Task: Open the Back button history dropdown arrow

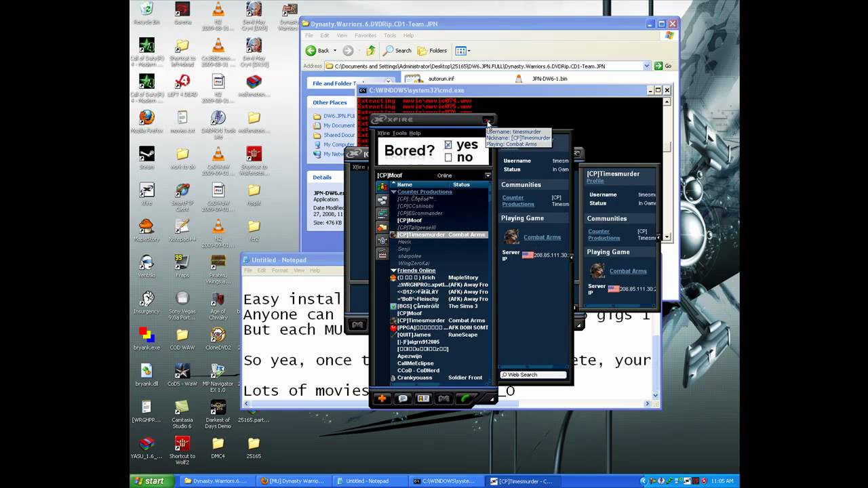Action: pos(334,50)
